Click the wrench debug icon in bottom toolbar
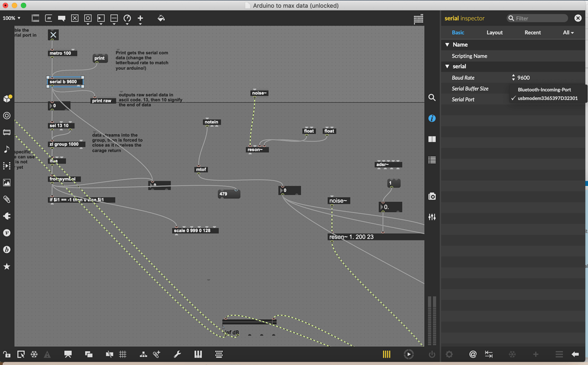 [177, 354]
